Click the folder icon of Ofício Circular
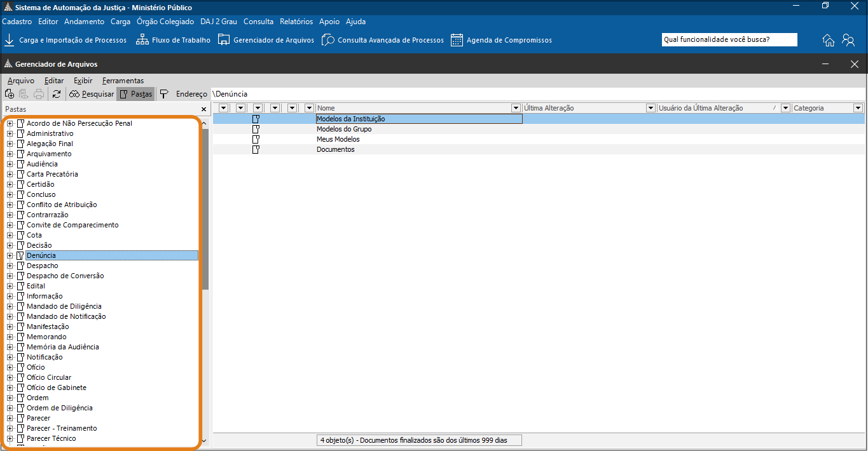Screen dimensions: 868x451 point(20,377)
